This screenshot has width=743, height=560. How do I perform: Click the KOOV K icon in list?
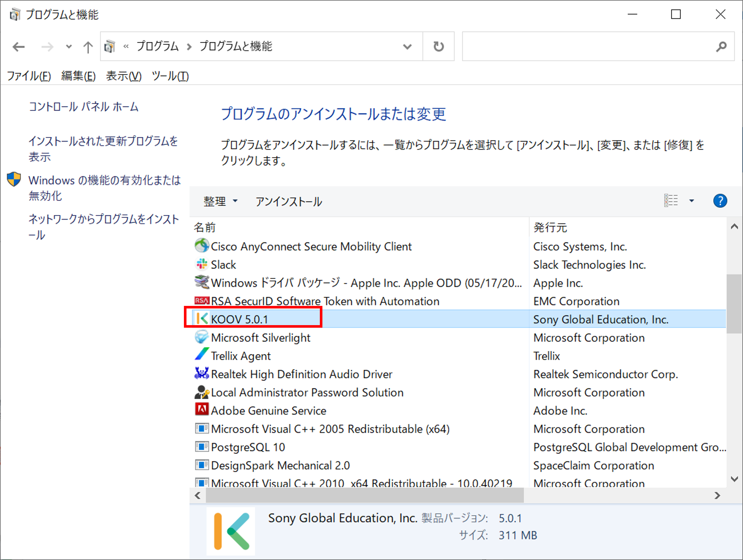point(202,319)
